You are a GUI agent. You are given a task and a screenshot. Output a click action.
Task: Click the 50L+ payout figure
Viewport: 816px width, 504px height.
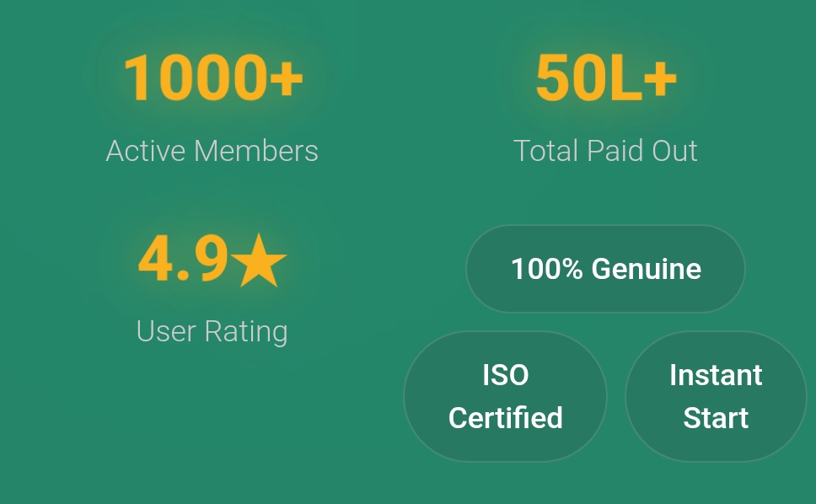pos(605,78)
